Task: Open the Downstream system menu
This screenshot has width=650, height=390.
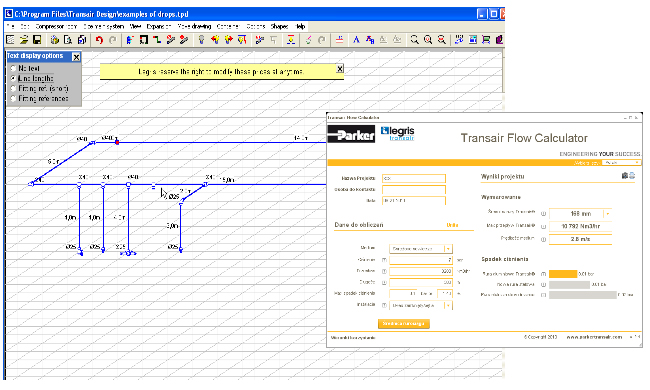Action: [103, 26]
